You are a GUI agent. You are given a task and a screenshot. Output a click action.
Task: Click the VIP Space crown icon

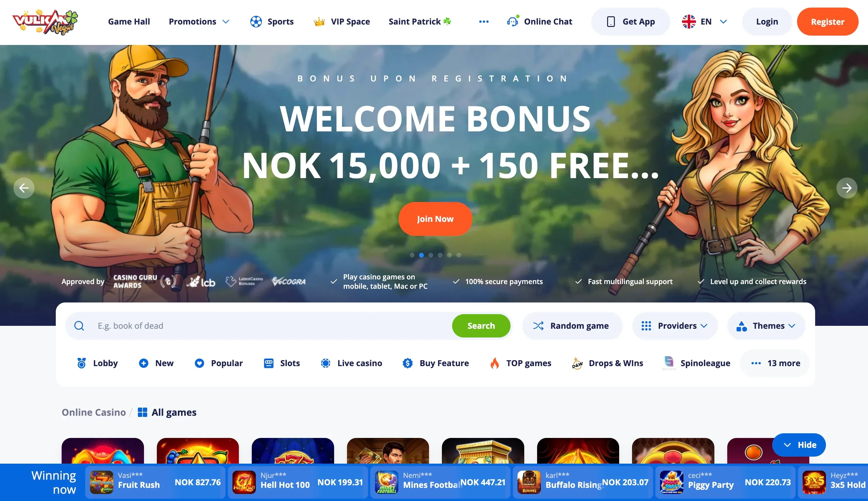click(319, 22)
